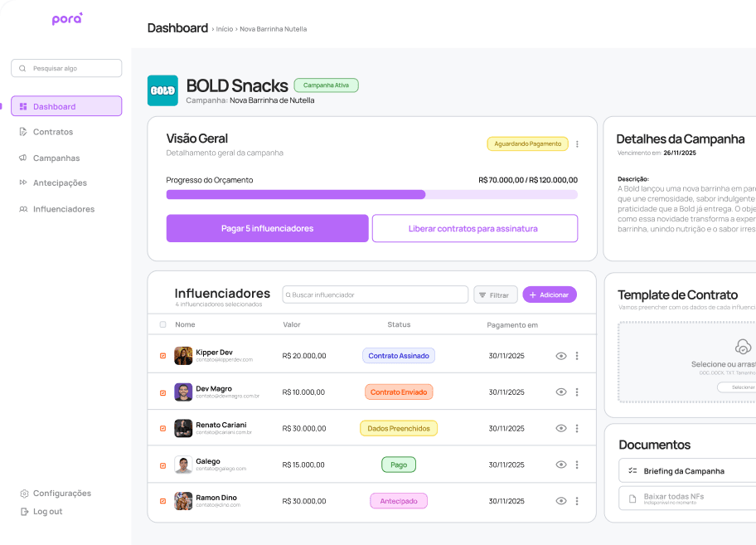
Task: Click the filter lines icon
Action: [x=482, y=294]
